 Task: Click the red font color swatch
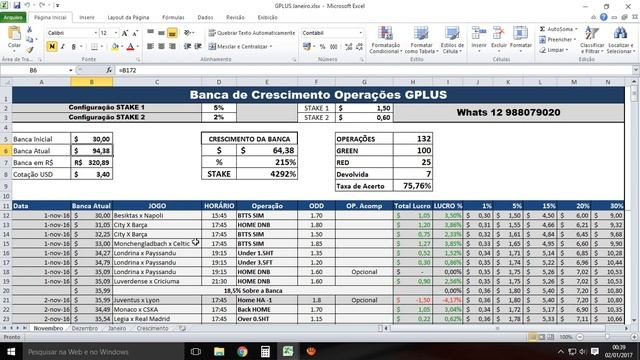coord(130,47)
